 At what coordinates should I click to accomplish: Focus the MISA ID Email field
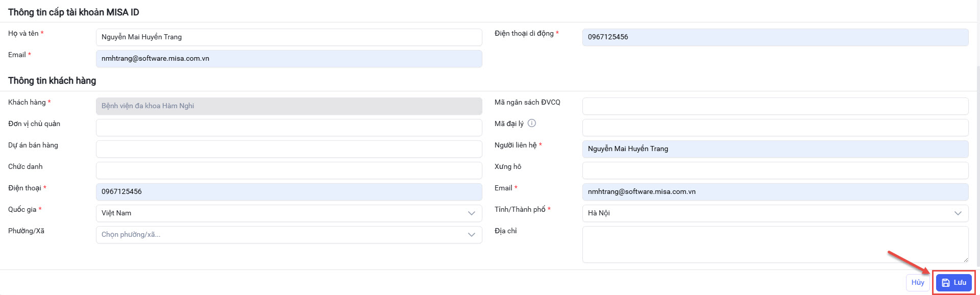coord(289,59)
